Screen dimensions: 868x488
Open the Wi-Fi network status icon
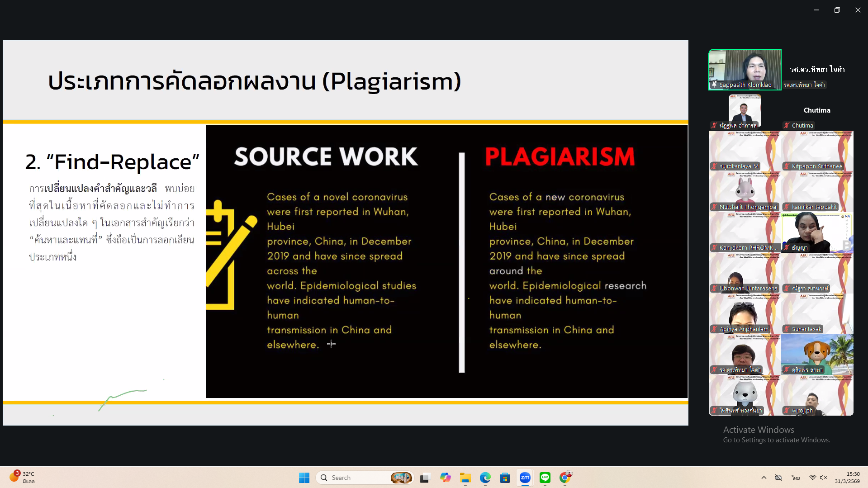click(812, 478)
